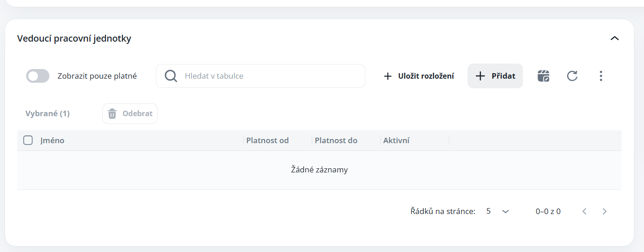Click the Uložit rozložení button
This screenshot has width=644, height=252.
coord(419,76)
